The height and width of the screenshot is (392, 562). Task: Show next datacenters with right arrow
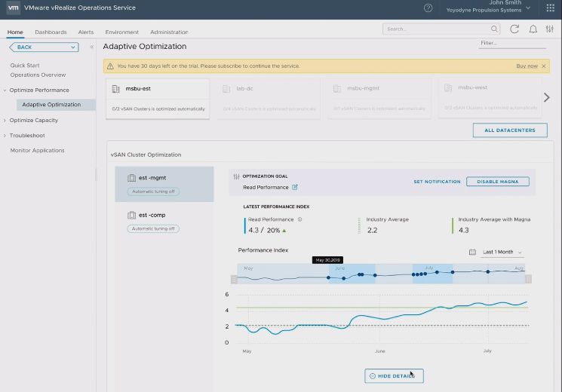pos(547,97)
